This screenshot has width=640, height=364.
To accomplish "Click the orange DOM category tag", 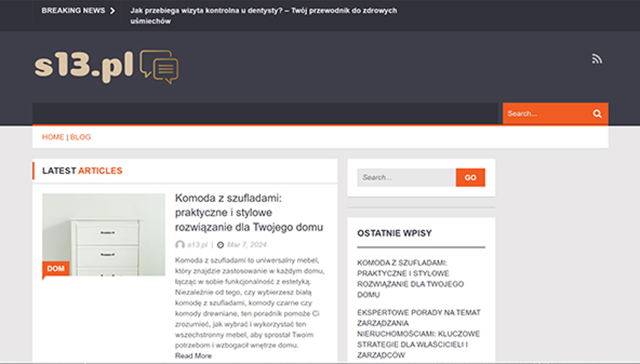I will 56,268.
